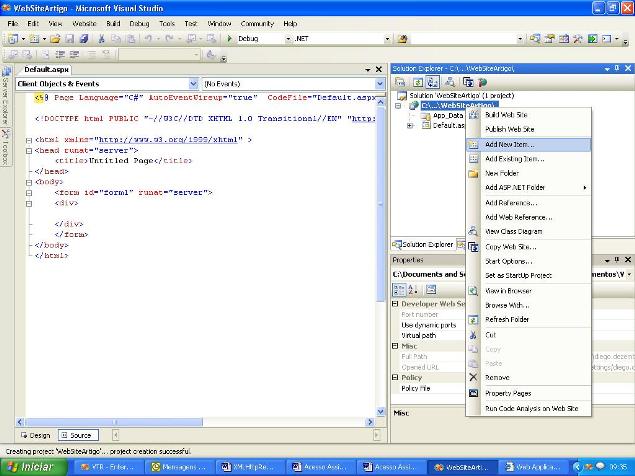The width and height of the screenshot is (635, 476).
Task: Open the Toolbox side tab
Action: tap(6, 147)
